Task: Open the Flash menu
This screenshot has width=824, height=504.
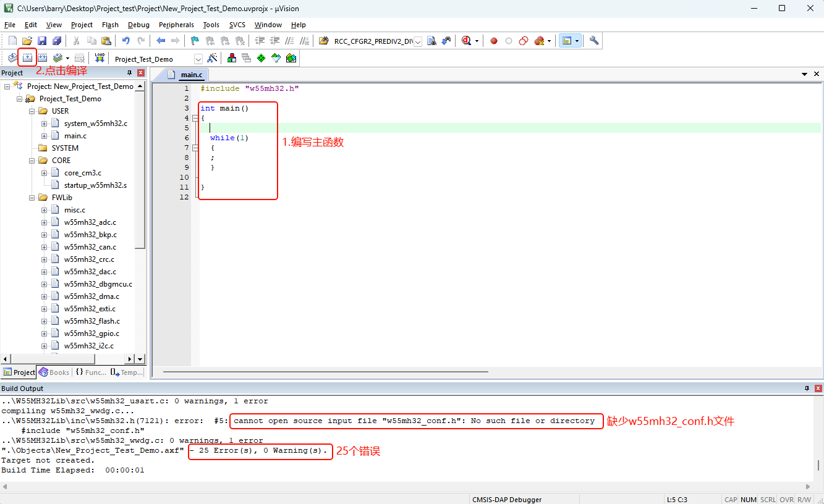Action: [x=110, y=25]
